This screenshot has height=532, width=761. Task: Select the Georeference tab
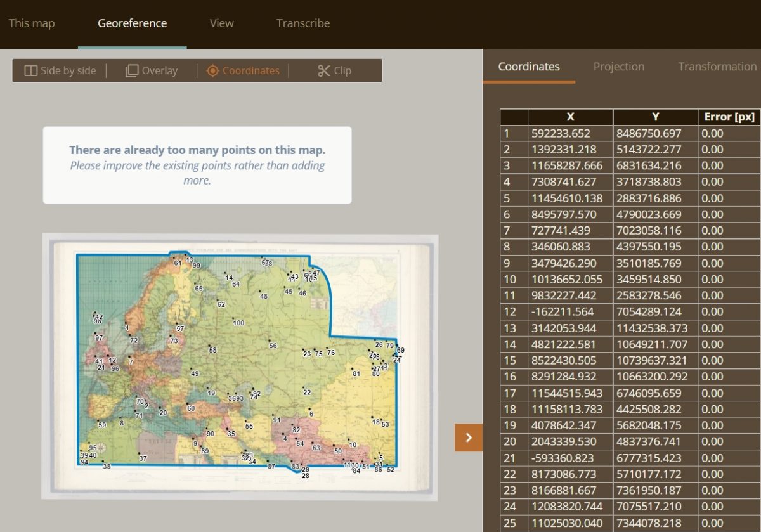click(131, 23)
